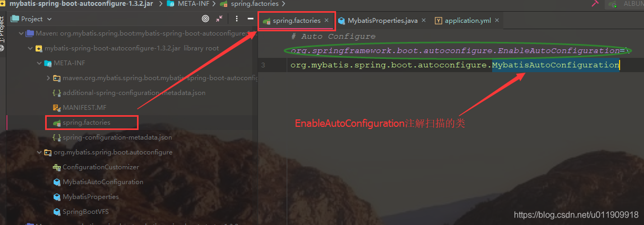Click the '# Auto Configure' comment line
The height and width of the screenshot is (225, 644).
(333, 37)
